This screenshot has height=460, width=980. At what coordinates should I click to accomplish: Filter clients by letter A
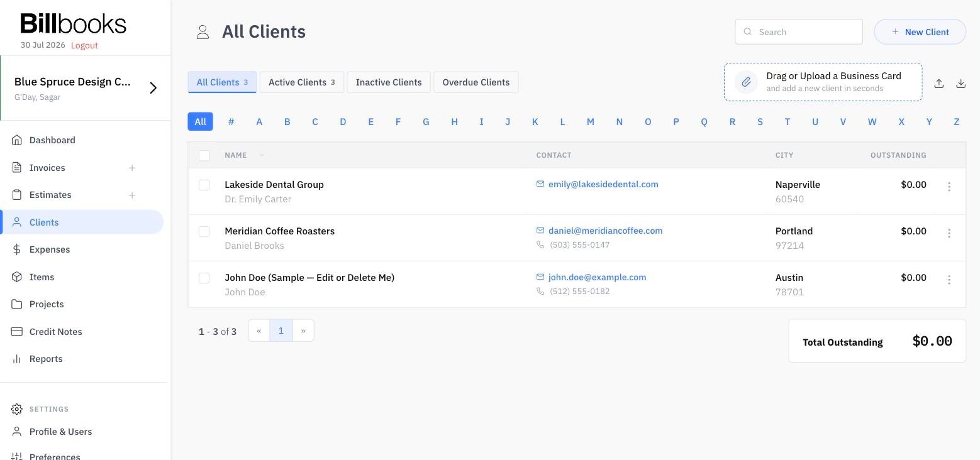pyautogui.click(x=259, y=122)
